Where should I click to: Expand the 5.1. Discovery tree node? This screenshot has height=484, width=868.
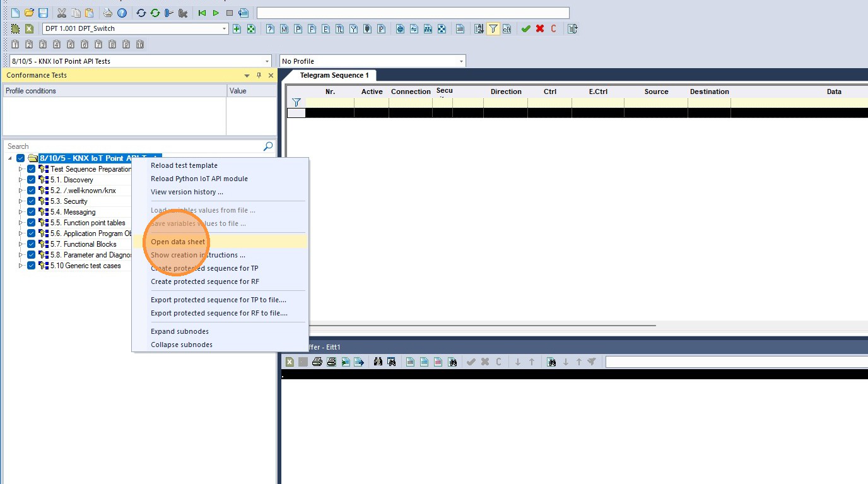21,180
